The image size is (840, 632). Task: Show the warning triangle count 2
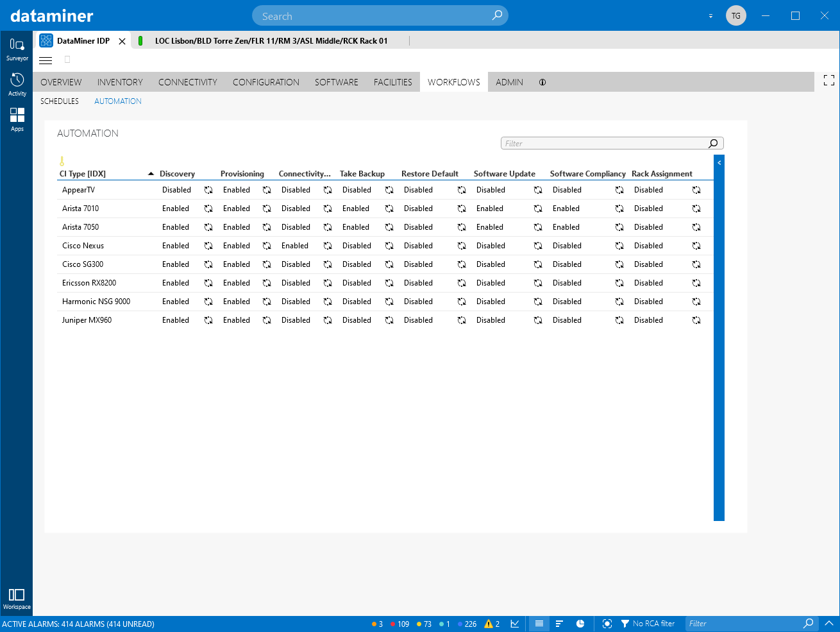[x=492, y=624]
